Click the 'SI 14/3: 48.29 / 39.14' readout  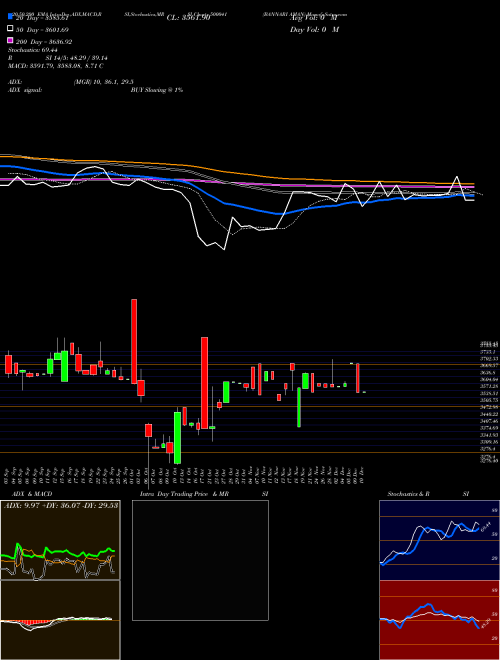77,58
